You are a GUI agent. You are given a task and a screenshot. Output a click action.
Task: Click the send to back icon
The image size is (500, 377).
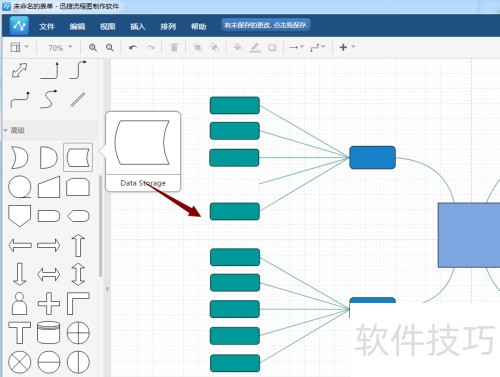(214, 48)
